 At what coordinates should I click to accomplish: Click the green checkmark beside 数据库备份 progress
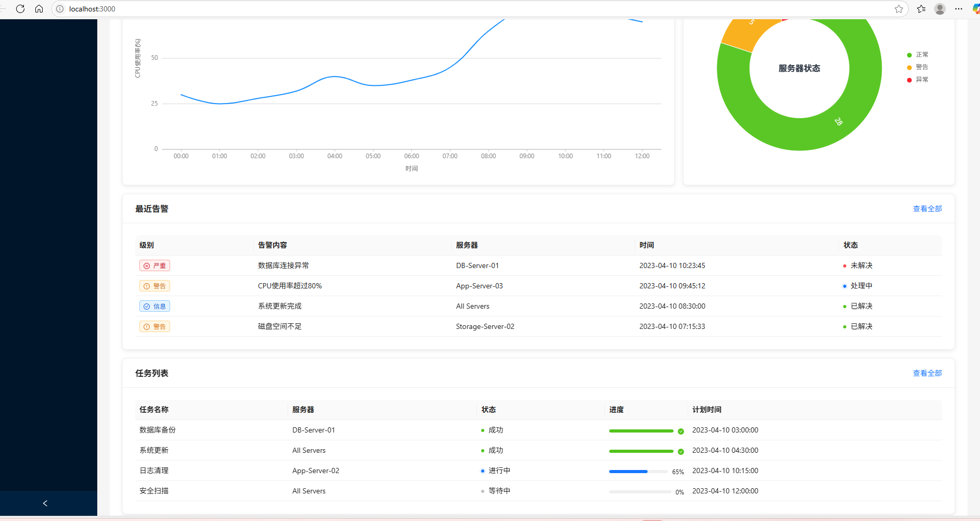[681, 431]
